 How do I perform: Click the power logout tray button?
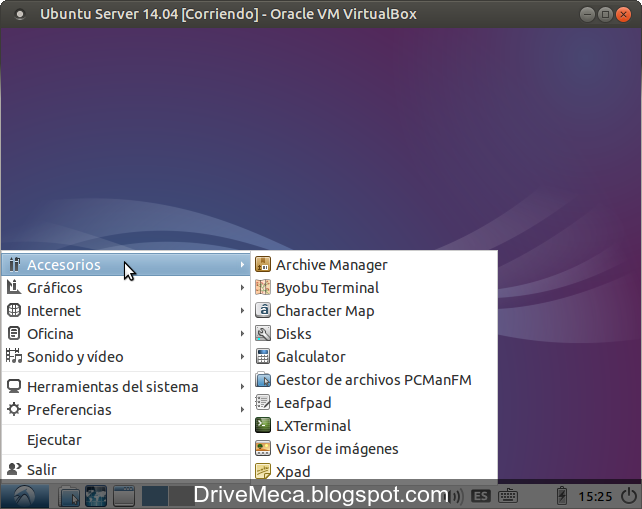tap(629, 496)
